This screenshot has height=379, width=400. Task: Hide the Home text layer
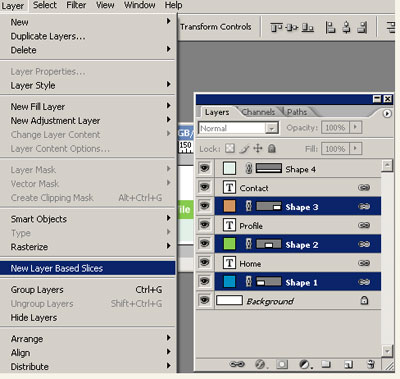pos(204,262)
